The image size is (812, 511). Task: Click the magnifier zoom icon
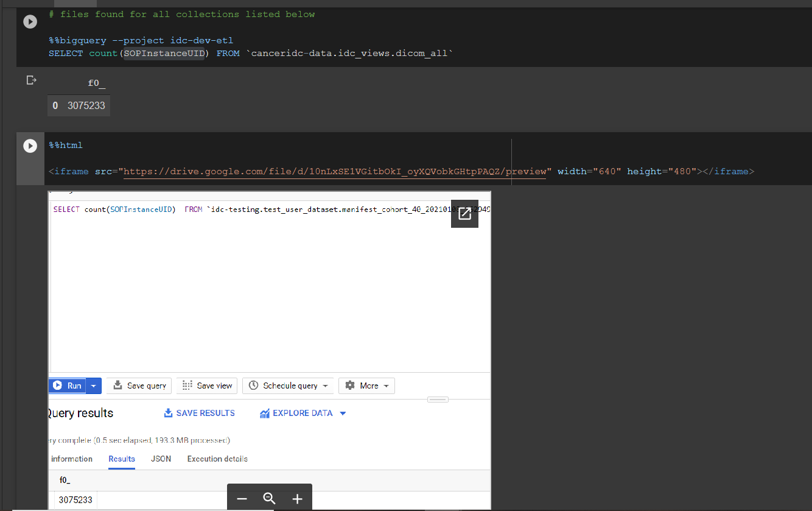click(x=269, y=498)
